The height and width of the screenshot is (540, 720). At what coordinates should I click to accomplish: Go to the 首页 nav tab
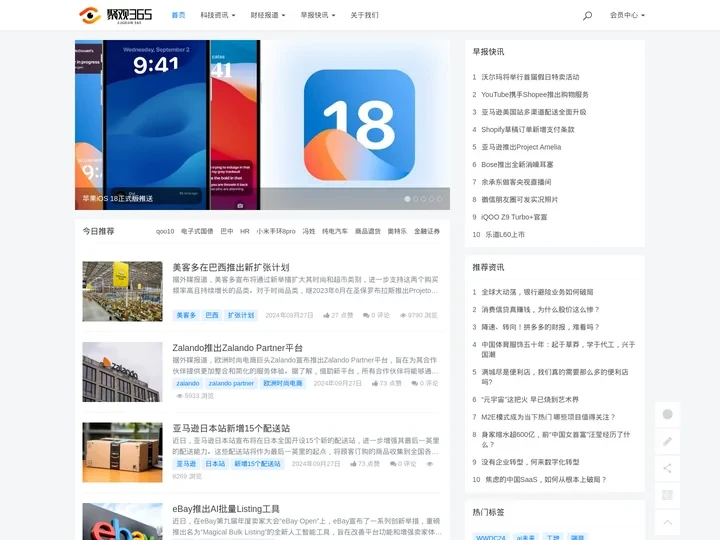click(178, 15)
